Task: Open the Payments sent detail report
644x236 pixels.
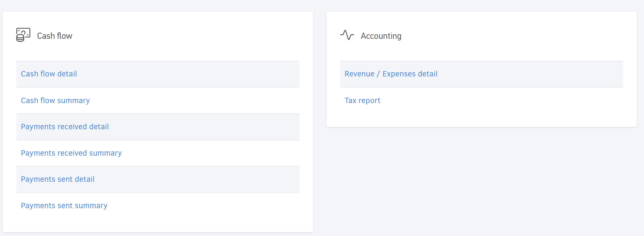Action: (x=58, y=179)
